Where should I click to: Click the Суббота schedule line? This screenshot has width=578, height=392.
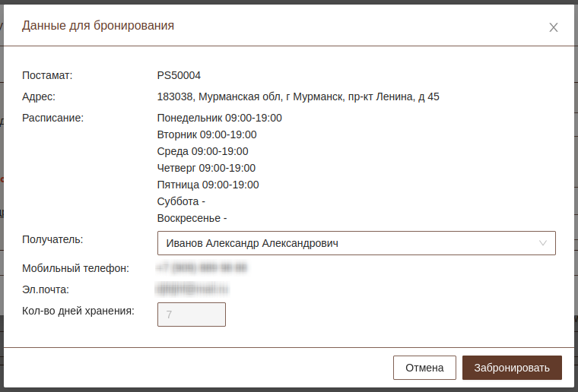pyautogui.click(x=181, y=201)
